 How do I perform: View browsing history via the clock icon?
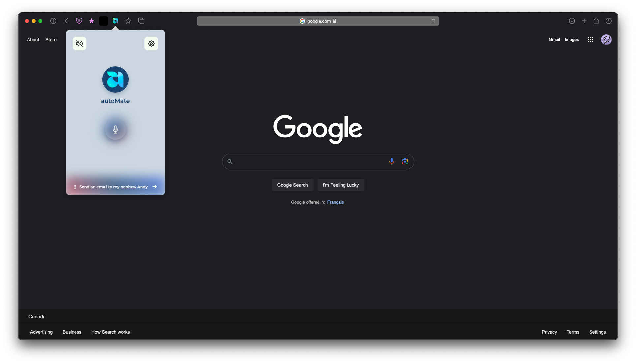point(608,21)
